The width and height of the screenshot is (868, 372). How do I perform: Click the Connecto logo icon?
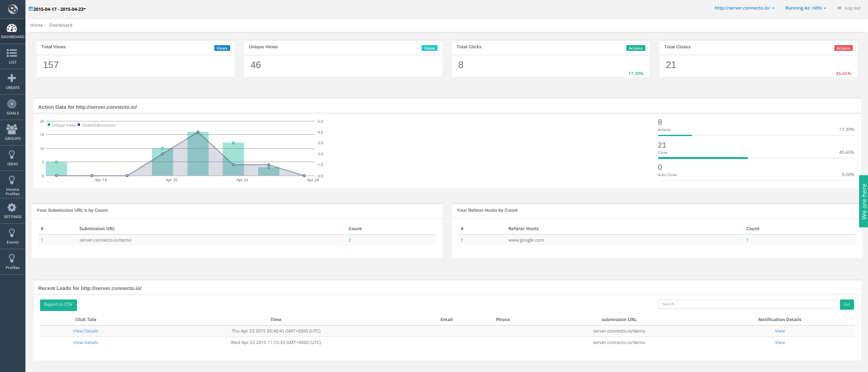[12, 9]
